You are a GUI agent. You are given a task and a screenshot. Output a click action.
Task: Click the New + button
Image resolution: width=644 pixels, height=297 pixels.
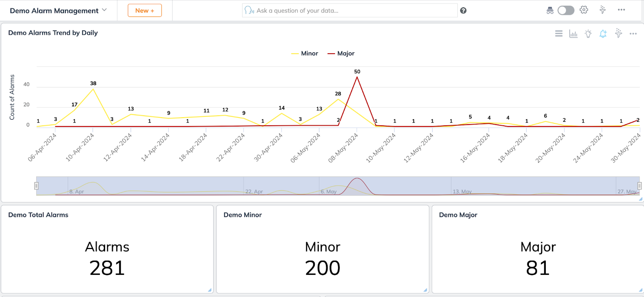144,10
